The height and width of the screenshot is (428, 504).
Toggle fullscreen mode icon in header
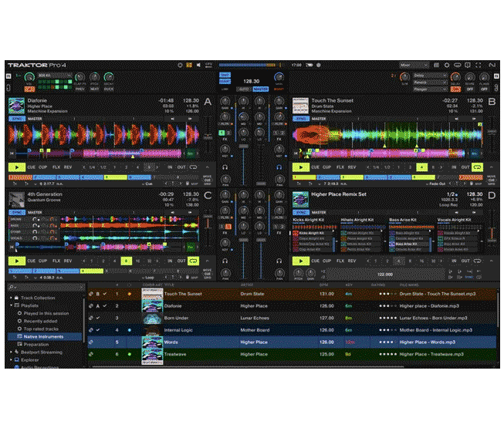click(479, 66)
